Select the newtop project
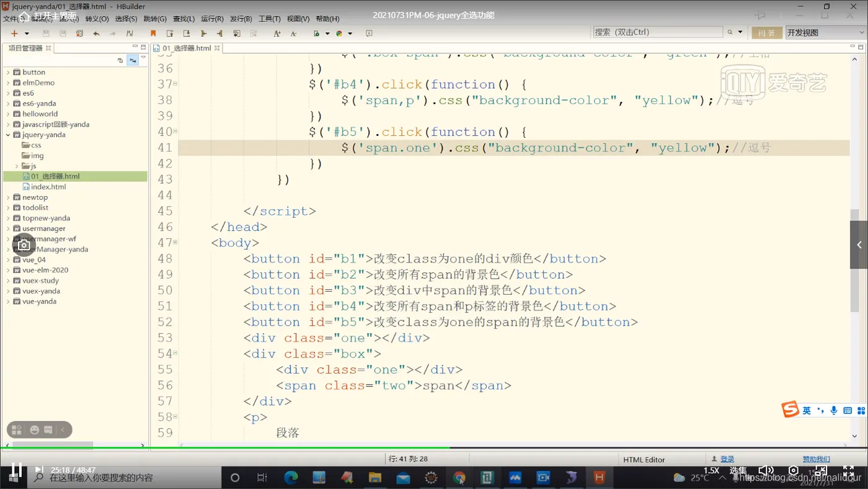This screenshot has width=868, height=489. pyautogui.click(x=35, y=197)
